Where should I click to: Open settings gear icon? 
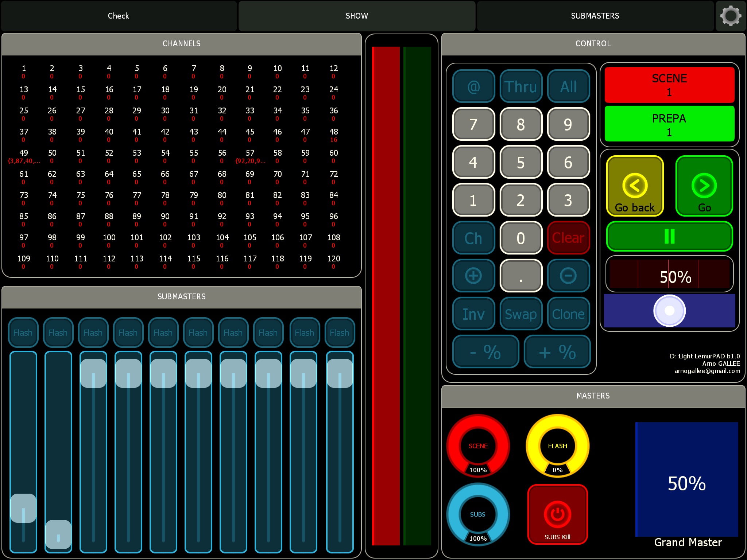(731, 16)
